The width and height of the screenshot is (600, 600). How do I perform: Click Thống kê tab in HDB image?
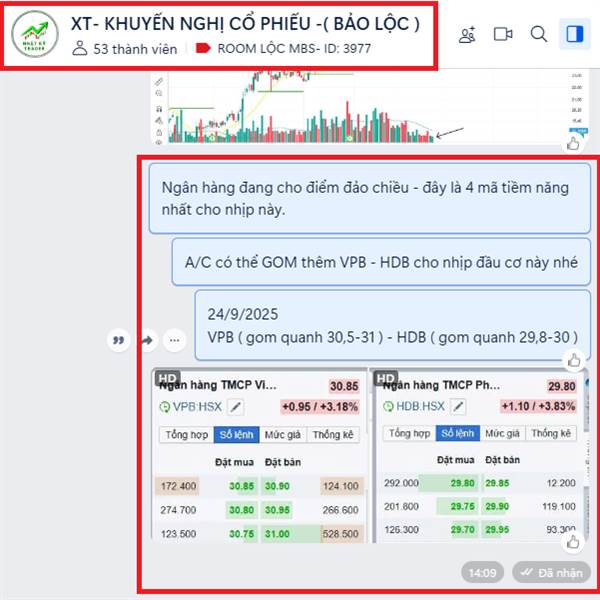[x=551, y=433]
